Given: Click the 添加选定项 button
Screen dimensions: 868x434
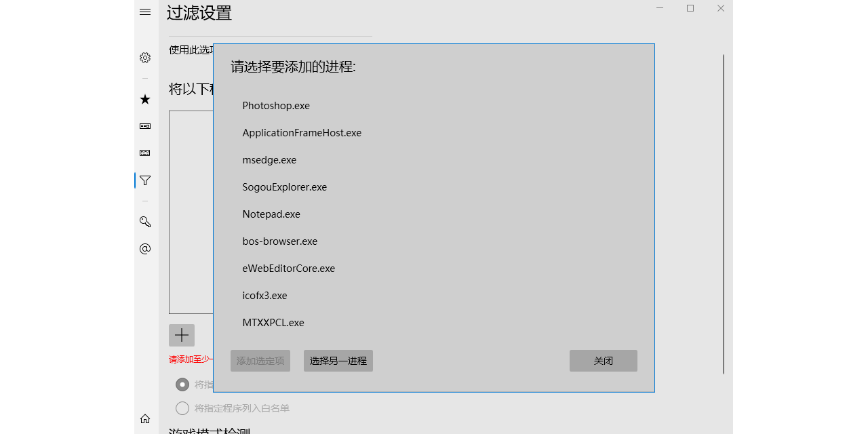Looking at the screenshot, I should point(260,360).
